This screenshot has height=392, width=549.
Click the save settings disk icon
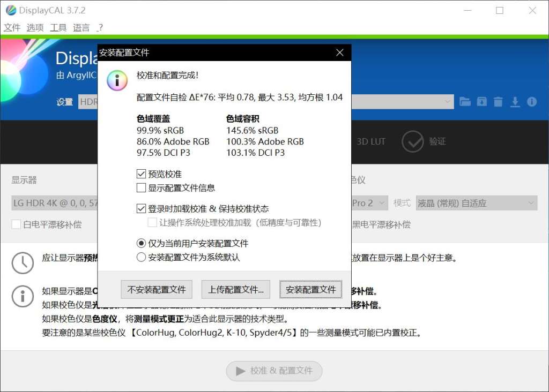tap(482, 102)
